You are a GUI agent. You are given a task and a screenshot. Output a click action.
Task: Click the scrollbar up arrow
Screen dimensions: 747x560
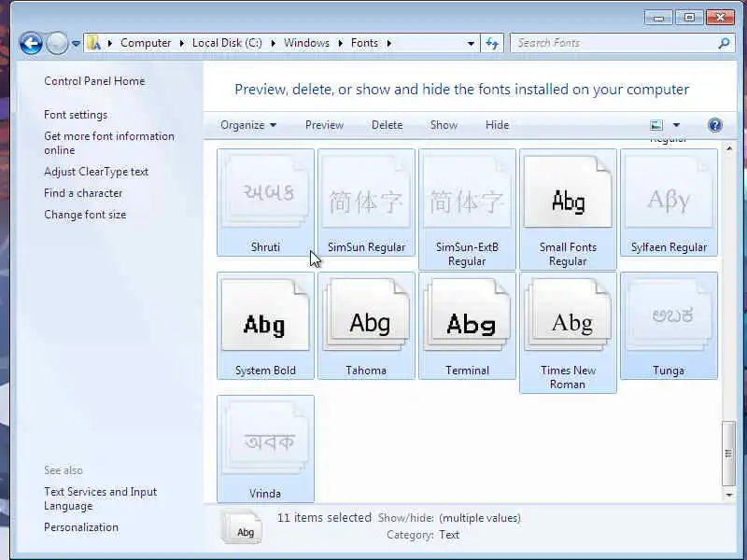click(729, 148)
